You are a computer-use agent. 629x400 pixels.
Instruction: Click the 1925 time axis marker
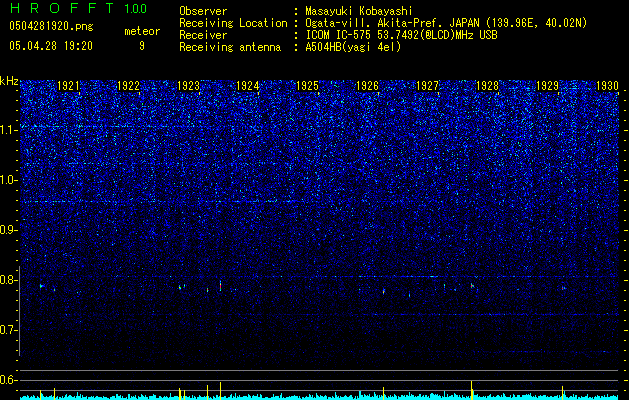tap(307, 86)
